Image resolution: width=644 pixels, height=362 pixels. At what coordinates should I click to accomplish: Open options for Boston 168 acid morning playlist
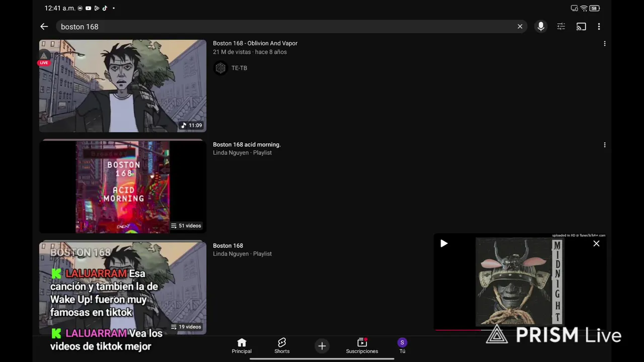604,145
